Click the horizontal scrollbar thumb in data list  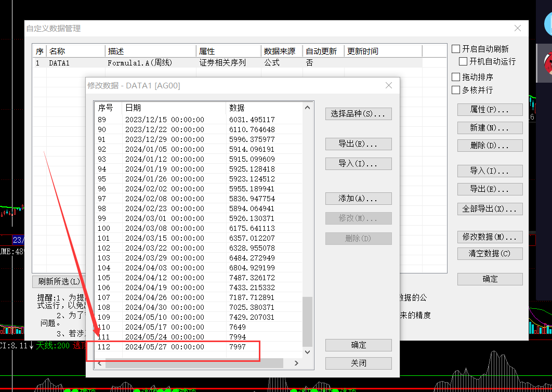click(x=194, y=363)
